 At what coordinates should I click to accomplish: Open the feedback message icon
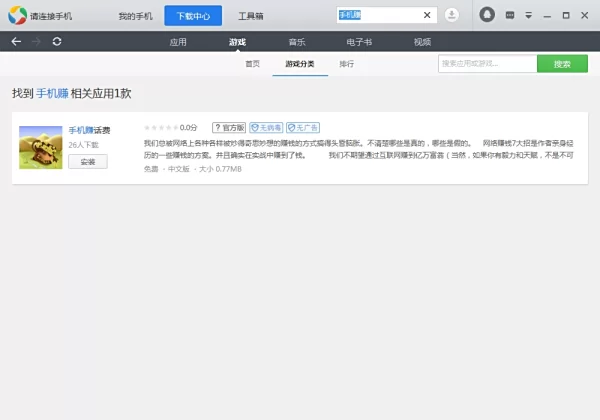[511, 15]
